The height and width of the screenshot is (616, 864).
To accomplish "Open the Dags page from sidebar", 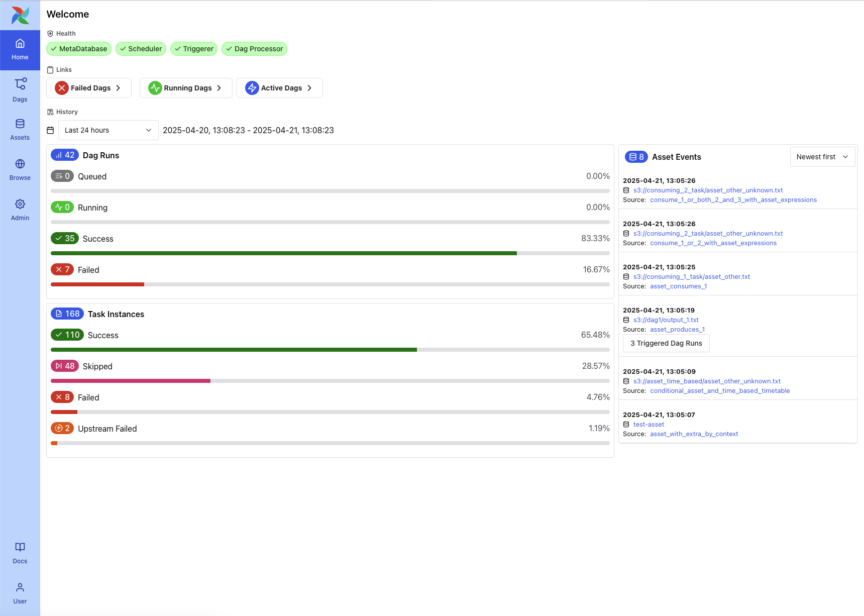I will 20,89.
